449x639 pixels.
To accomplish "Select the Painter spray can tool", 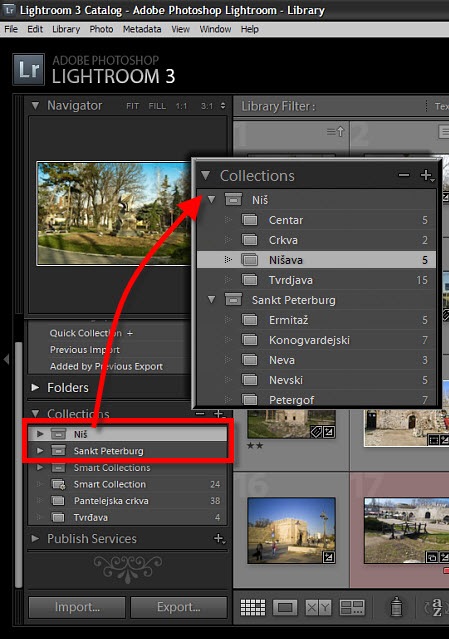I will 396,607.
